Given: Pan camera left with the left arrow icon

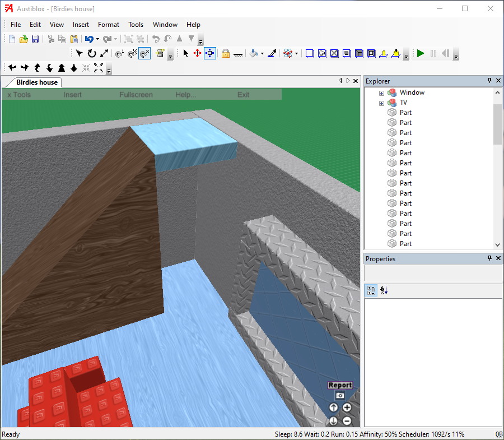Looking at the screenshot, I should click(x=12, y=68).
